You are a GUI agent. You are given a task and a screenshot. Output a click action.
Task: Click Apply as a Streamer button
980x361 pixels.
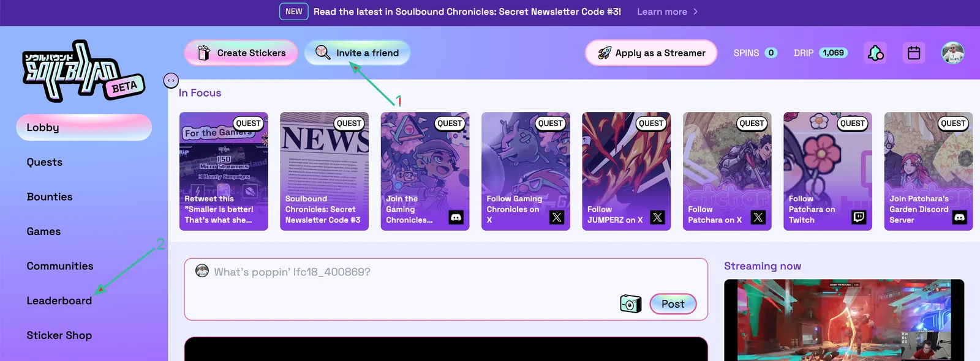point(651,53)
